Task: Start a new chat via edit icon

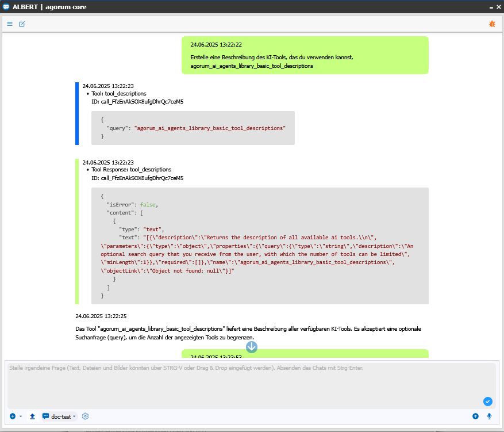Action: [x=22, y=24]
